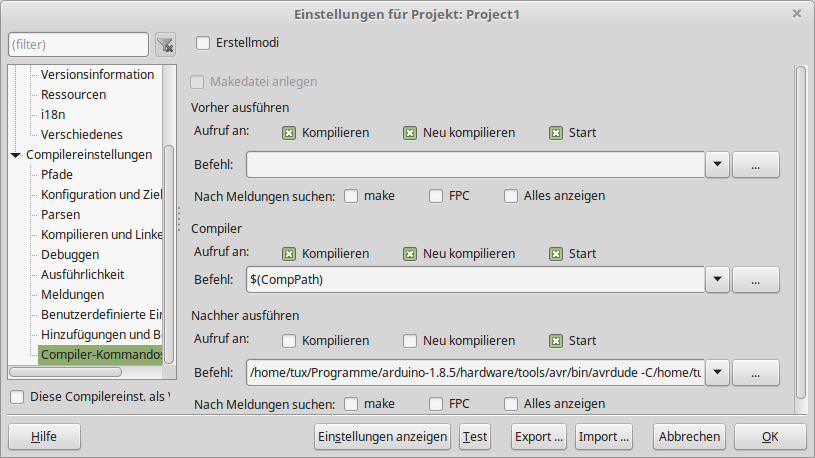Select Versionsinformation in the settings tree
The height and width of the screenshot is (458, 815).
pos(97,74)
